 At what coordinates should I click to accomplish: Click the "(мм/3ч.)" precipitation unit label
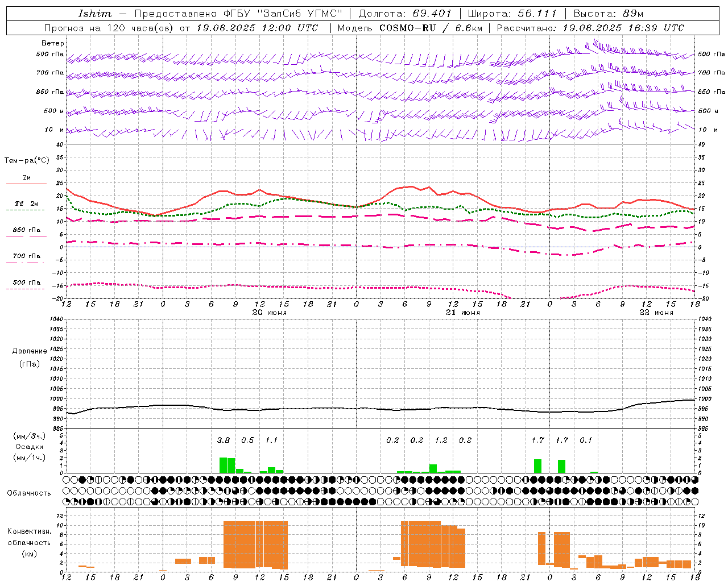(30, 436)
